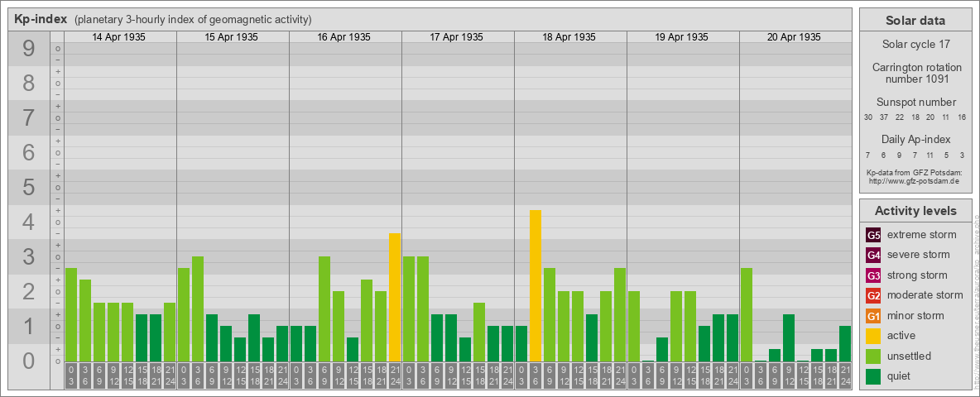Click the first bar on 20 Apr 1935
Viewport: 980px width, 397px height.
(747, 314)
